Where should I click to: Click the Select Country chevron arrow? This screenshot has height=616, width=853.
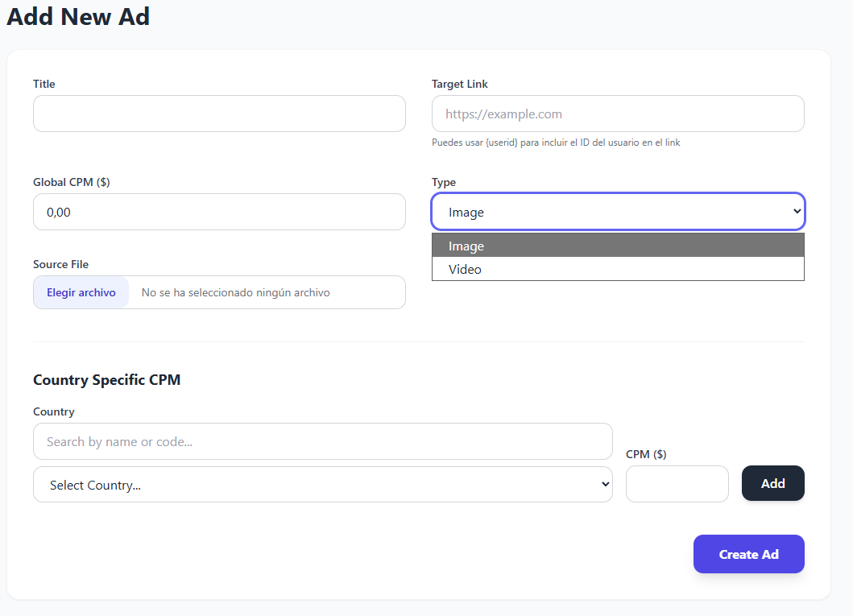(x=605, y=485)
